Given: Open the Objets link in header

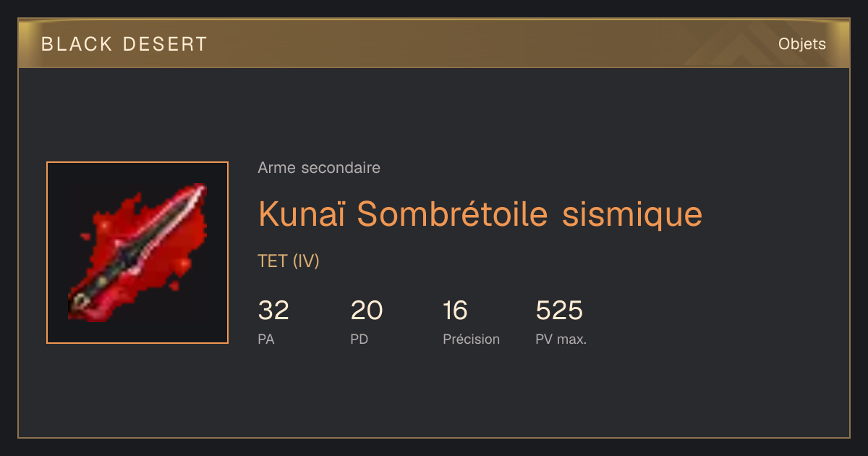Looking at the screenshot, I should point(801,44).
